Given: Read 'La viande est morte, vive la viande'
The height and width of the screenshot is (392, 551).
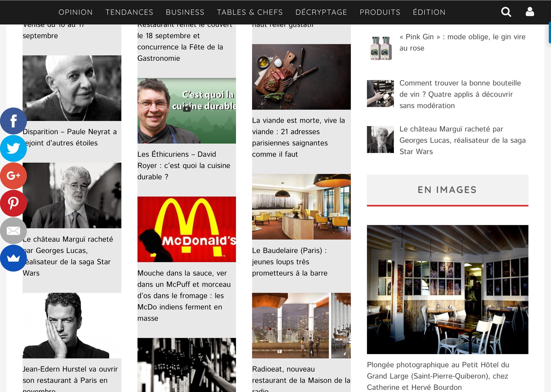Looking at the screenshot, I should (x=298, y=137).
